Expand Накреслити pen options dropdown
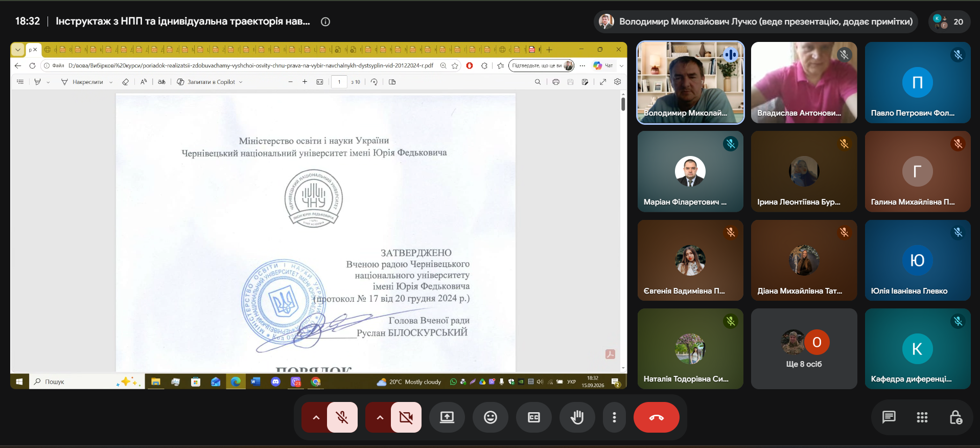This screenshot has height=448, width=980. pyautogui.click(x=111, y=82)
